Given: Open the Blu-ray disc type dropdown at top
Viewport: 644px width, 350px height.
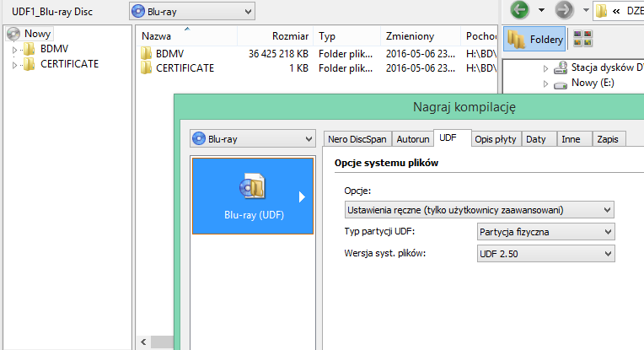Looking at the screenshot, I should pos(192,12).
